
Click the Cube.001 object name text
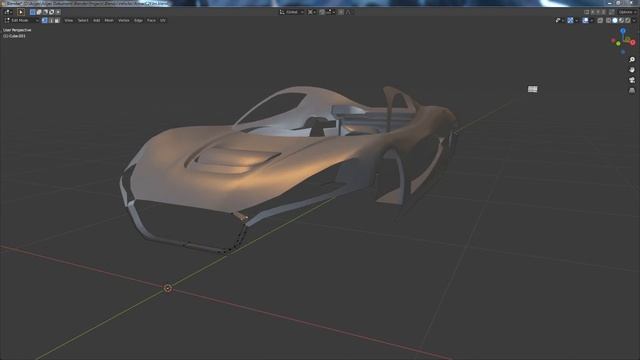14,36
